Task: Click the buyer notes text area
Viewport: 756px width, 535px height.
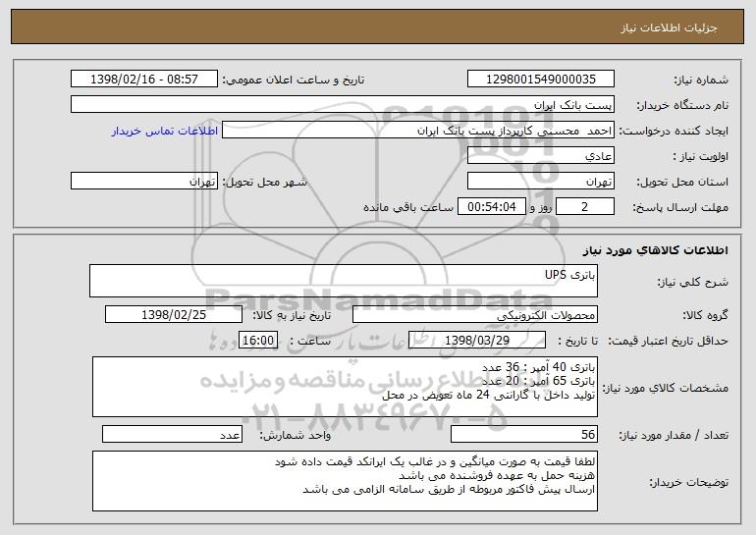Action: click(x=345, y=481)
